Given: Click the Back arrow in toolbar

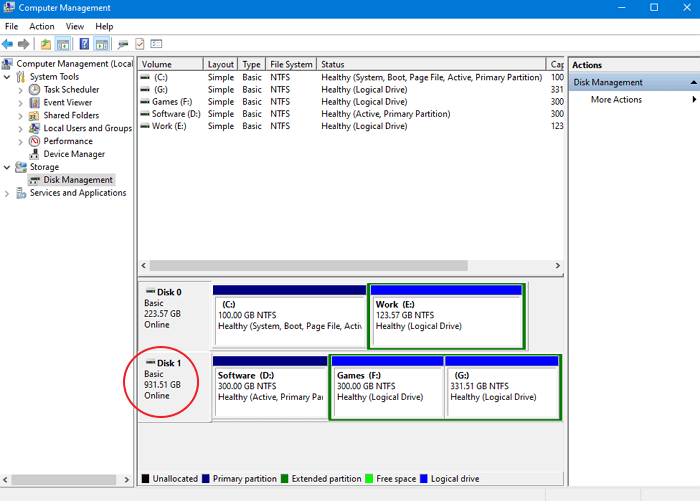Looking at the screenshot, I should point(8,44).
